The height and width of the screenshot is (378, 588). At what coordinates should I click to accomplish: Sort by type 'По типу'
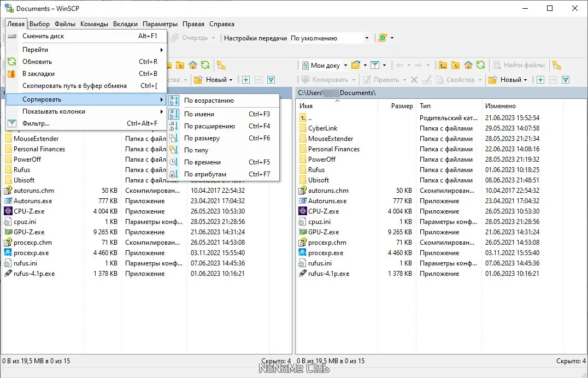tap(224, 150)
